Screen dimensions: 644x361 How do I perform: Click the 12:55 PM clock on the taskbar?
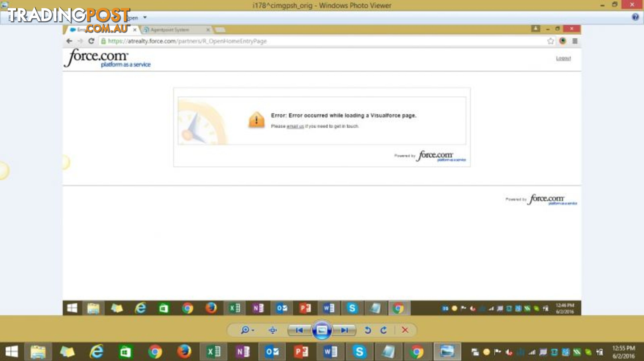click(624, 352)
